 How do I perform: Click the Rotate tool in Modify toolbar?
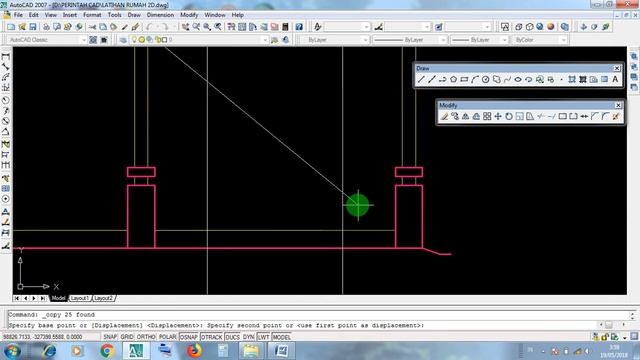pos(509,117)
